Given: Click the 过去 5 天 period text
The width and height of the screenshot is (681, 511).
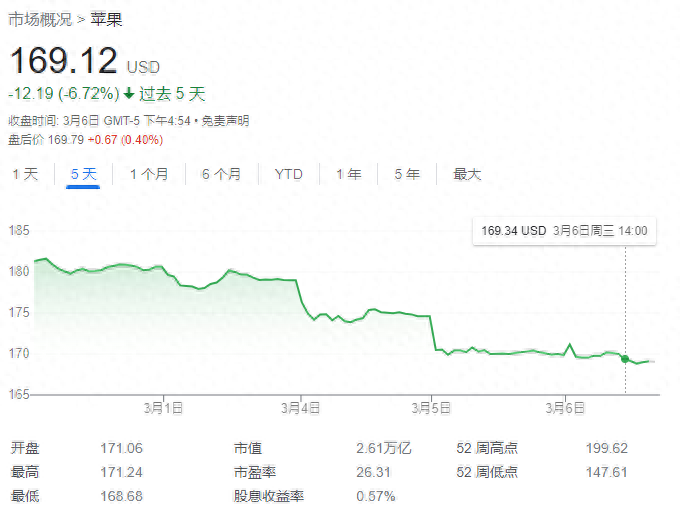Looking at the screenshot, I should click(x=172, y=93).
